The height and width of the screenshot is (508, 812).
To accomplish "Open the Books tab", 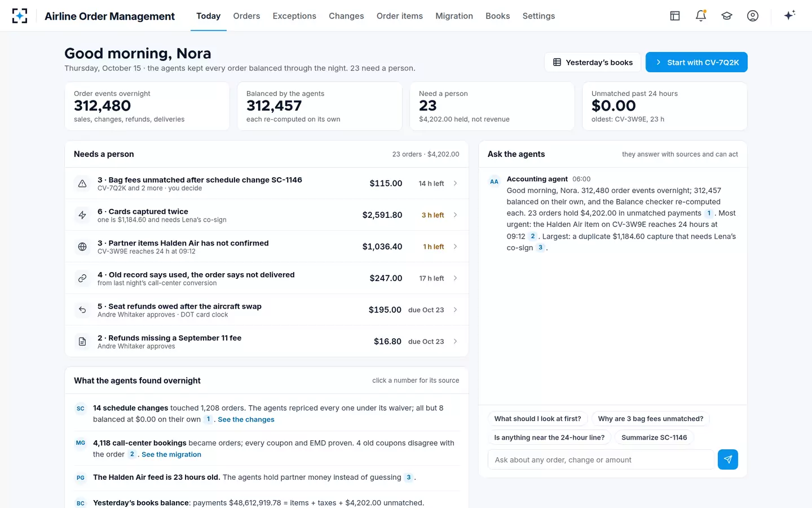I will (498, 16).
